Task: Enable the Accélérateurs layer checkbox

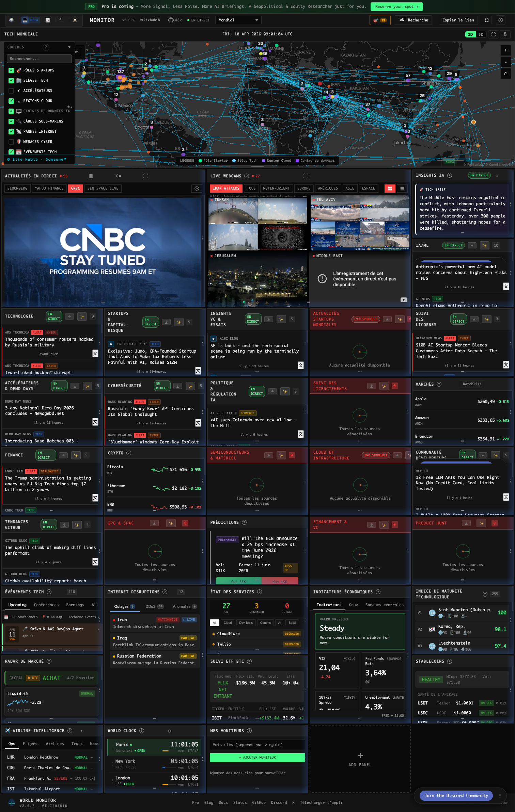Action: click(11, 91)
